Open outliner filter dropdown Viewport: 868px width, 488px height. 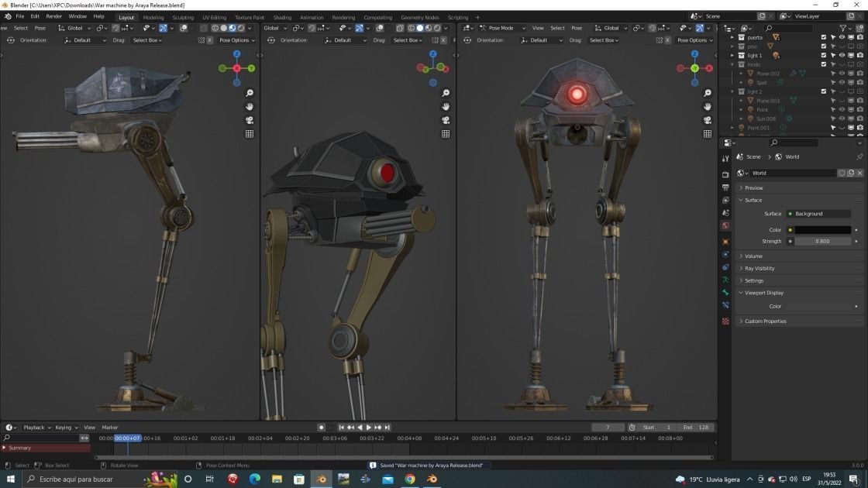point(846,28)
